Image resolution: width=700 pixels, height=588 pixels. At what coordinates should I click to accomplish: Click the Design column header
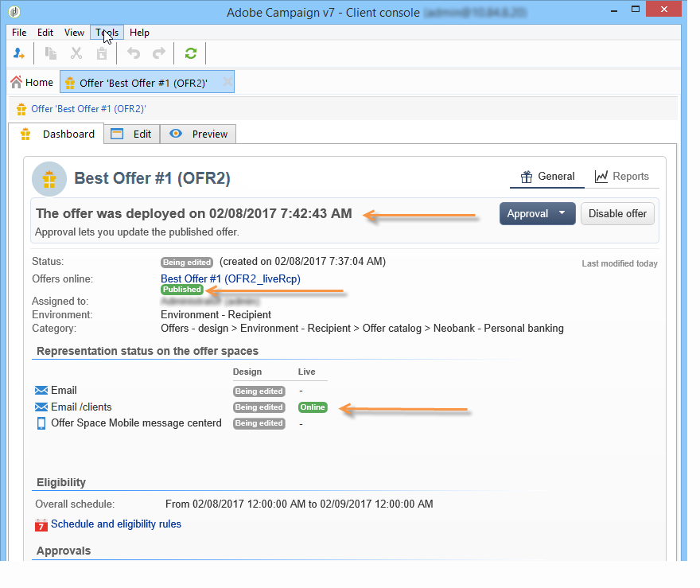(247, 372)
